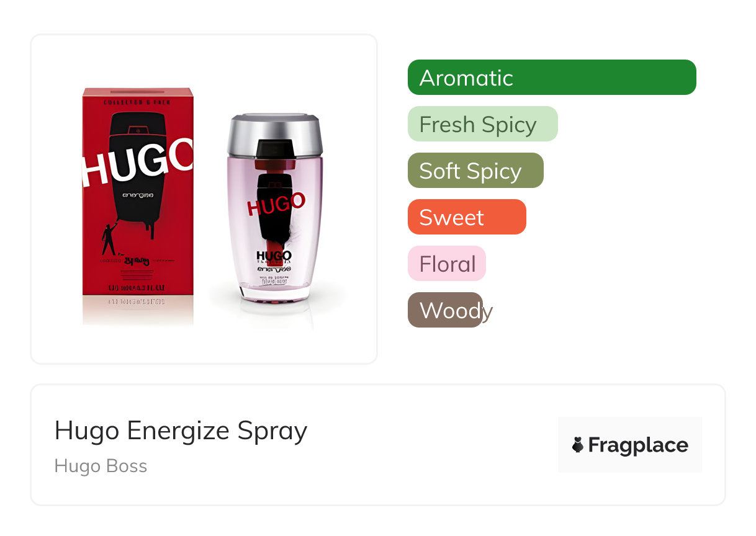This screenshot has height=536, width=756.
Task: Click the clear glass base of the bottle
Action: (276, 294)
